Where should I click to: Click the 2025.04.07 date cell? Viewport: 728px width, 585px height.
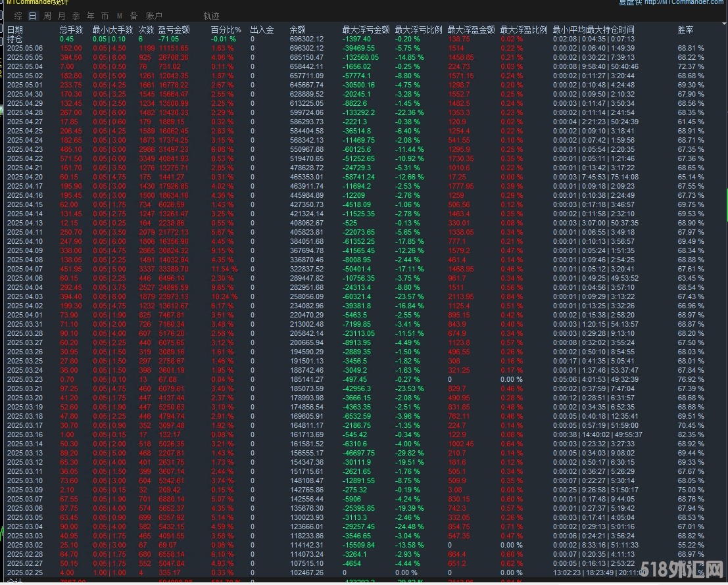point(25,269)
